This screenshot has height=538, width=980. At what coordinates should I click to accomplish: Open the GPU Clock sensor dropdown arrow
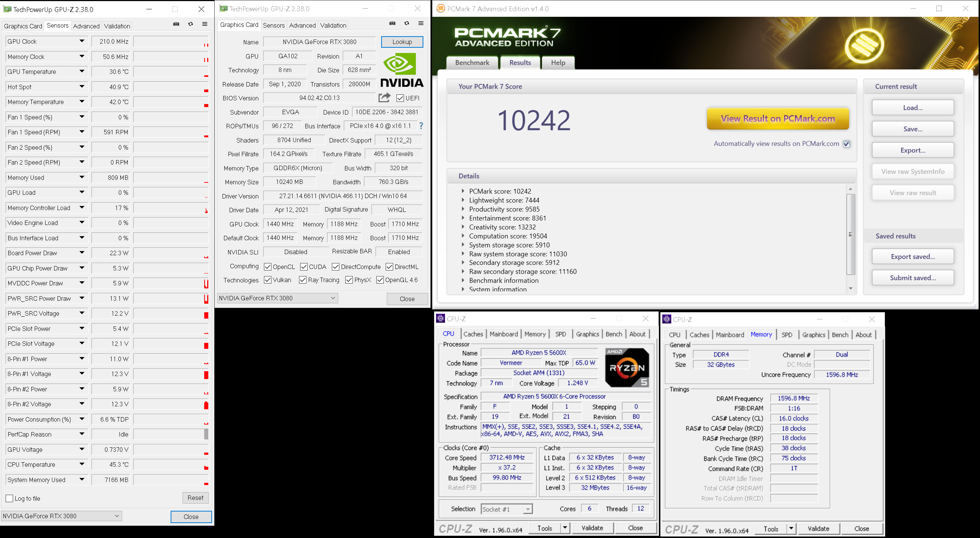[82, 41]
